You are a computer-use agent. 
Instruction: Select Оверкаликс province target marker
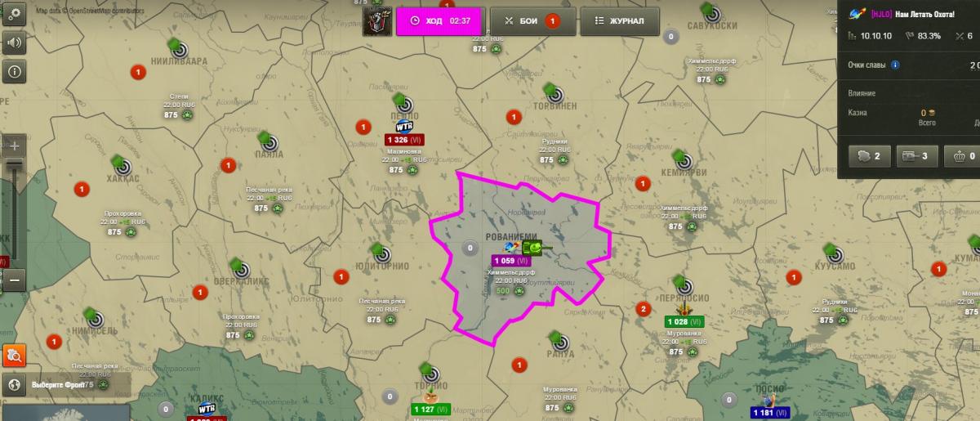(x=240, y=268)
